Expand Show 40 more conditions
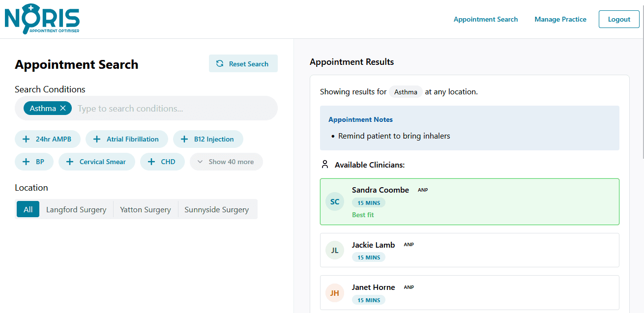 226,162
